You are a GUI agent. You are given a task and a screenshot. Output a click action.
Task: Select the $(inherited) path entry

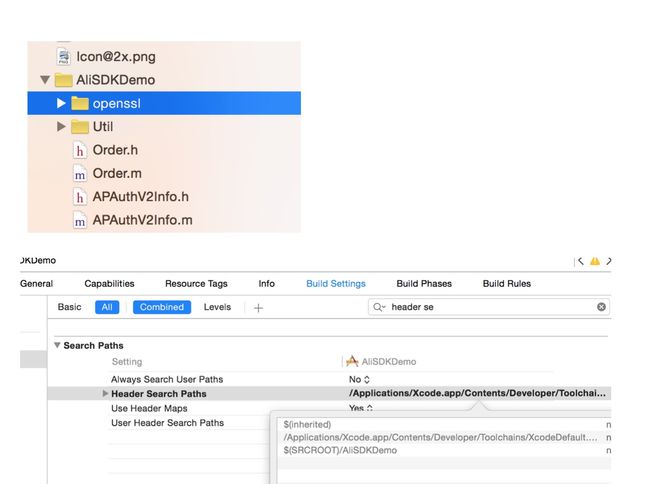tap(307, 425)
